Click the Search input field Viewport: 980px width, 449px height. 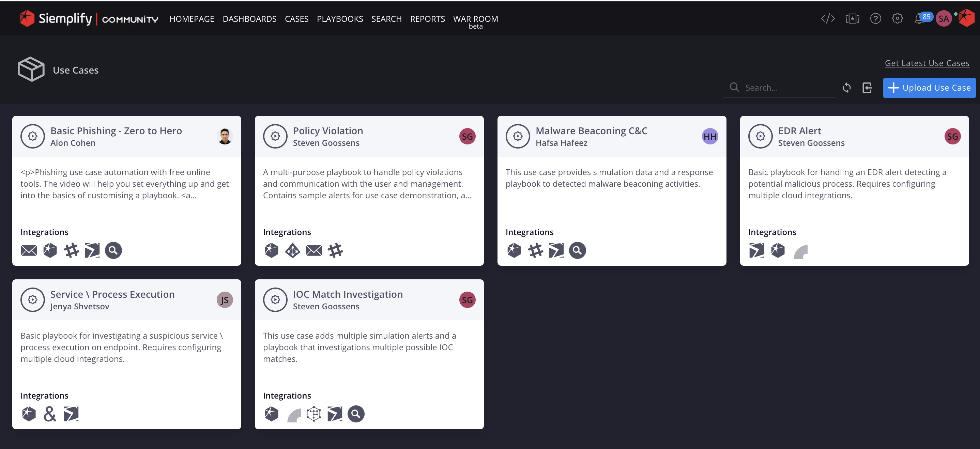tap(779, 88)
